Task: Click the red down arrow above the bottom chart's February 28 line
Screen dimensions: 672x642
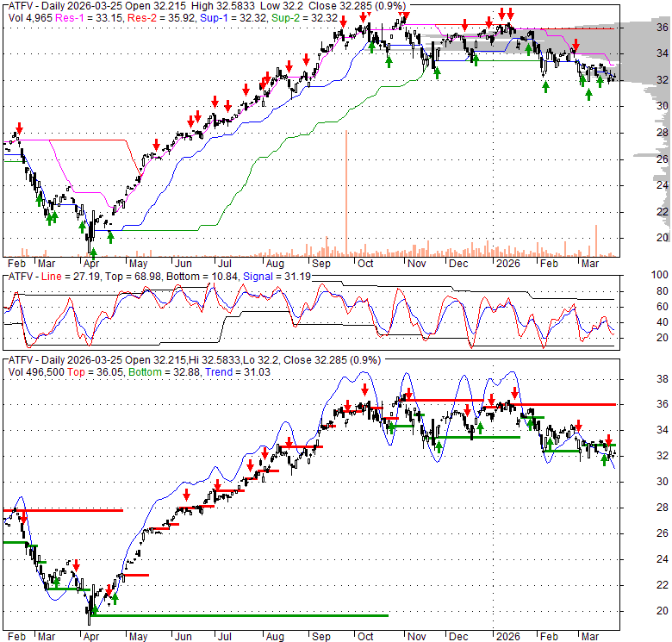Action: click(23, 515)
